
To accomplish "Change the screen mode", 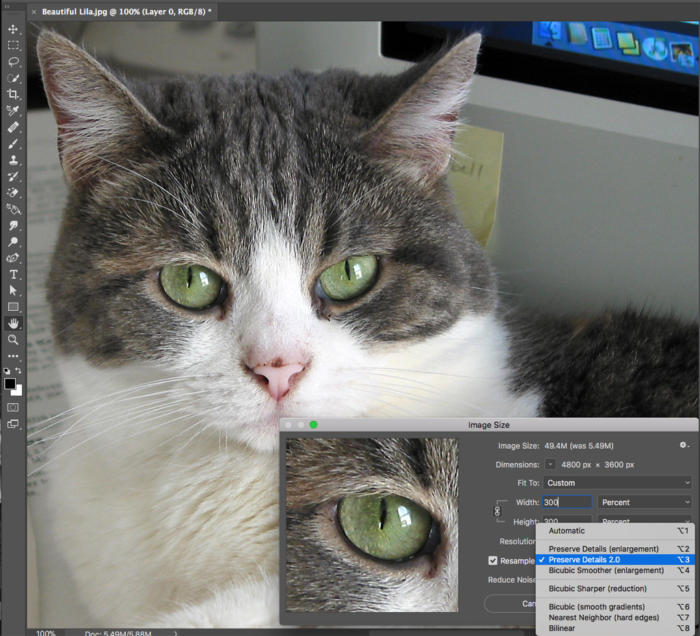I will [13, 424].
